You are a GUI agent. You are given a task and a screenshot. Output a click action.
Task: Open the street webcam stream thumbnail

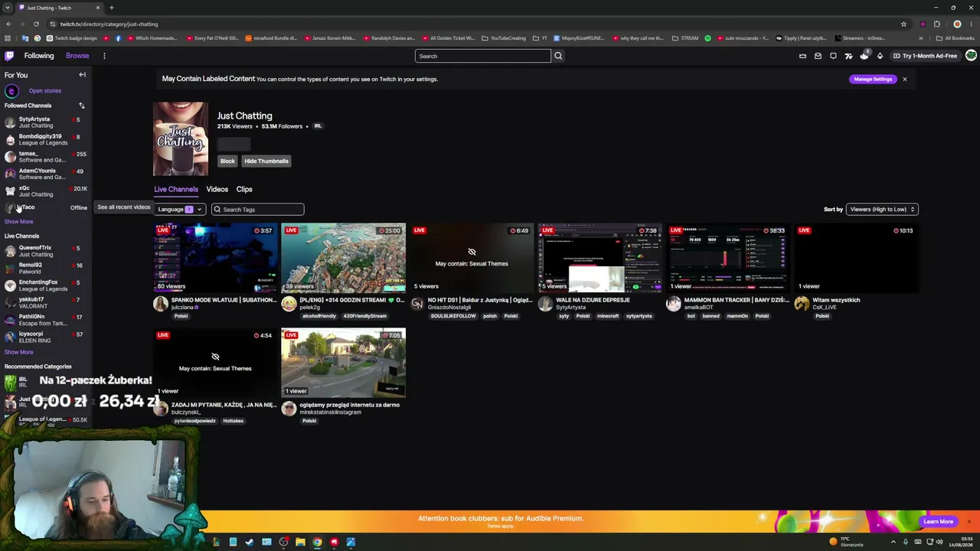tap(343, 363)
